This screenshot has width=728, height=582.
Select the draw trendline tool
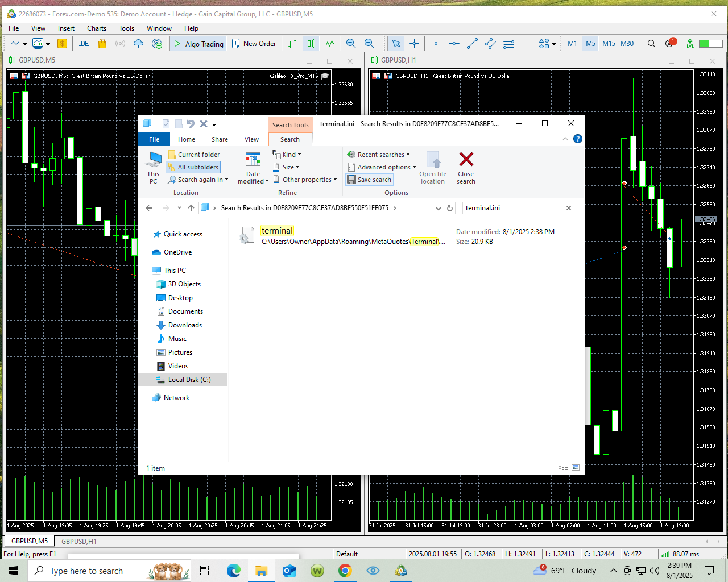point(472,44)
